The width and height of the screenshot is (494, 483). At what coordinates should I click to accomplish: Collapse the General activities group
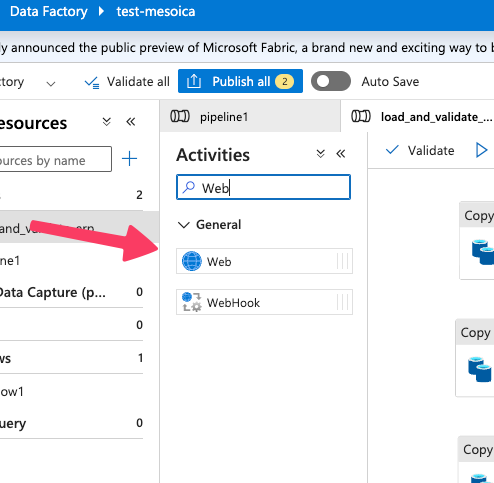(x=184, y=225)
